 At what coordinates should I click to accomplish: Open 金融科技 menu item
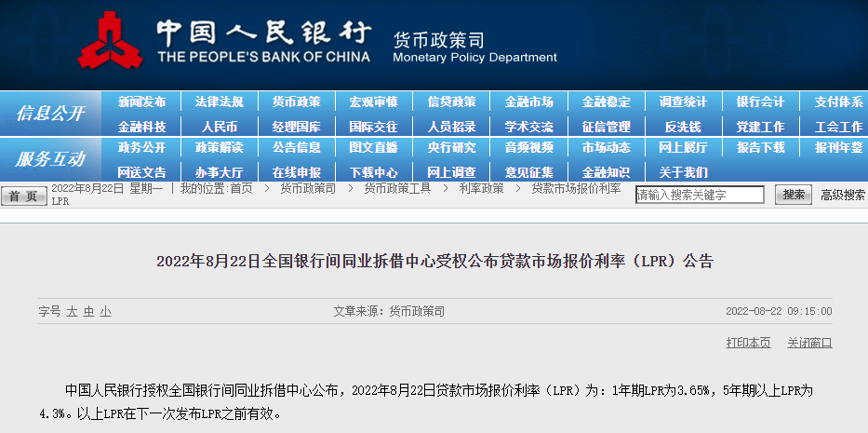(141, 127)
